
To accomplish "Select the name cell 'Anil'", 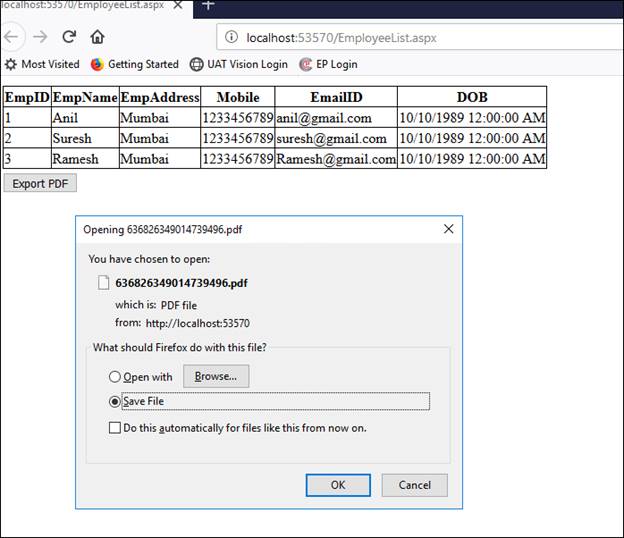I will tap(85, 117).
